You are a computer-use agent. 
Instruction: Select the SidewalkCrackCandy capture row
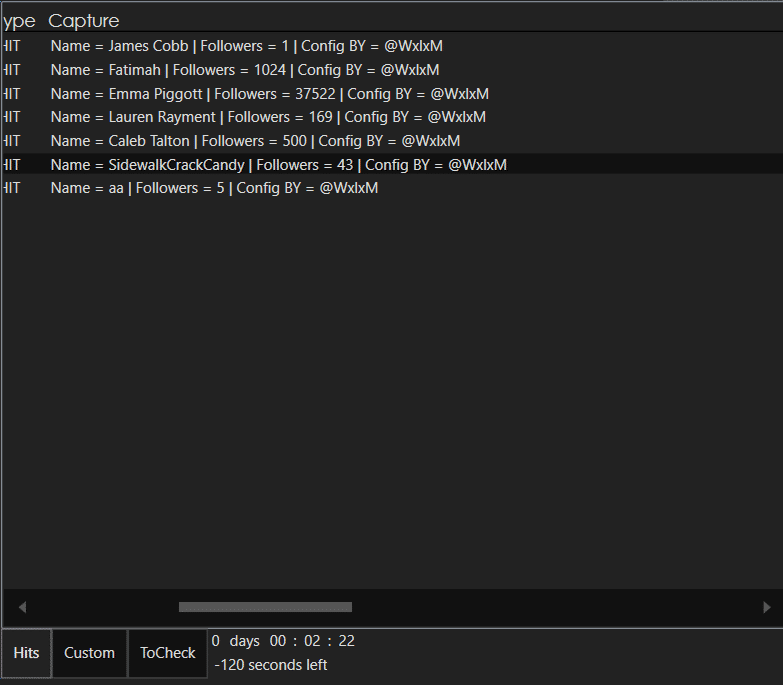pyautogui.click(x=278, y=165)
